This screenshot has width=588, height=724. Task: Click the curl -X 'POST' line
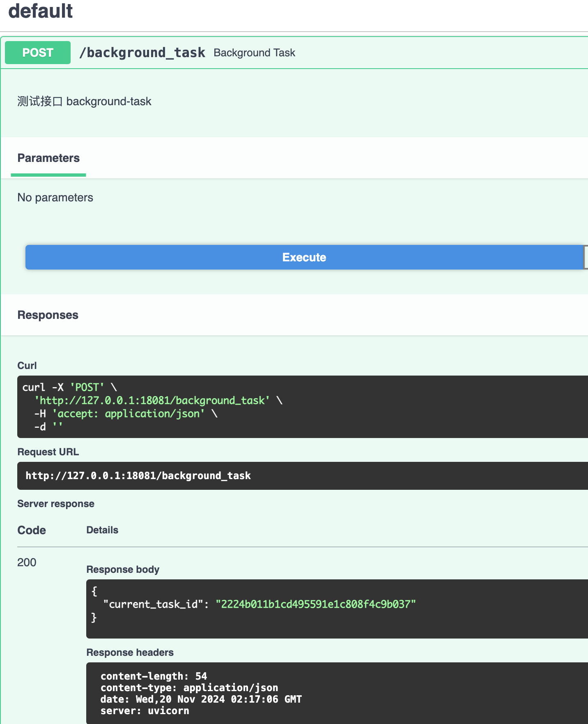click(69, 387)
